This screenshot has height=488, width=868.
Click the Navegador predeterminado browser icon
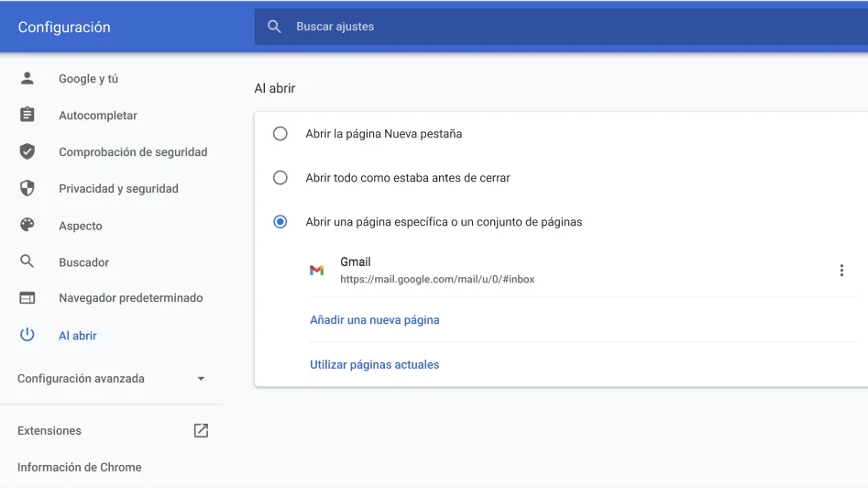click(27, 298)
